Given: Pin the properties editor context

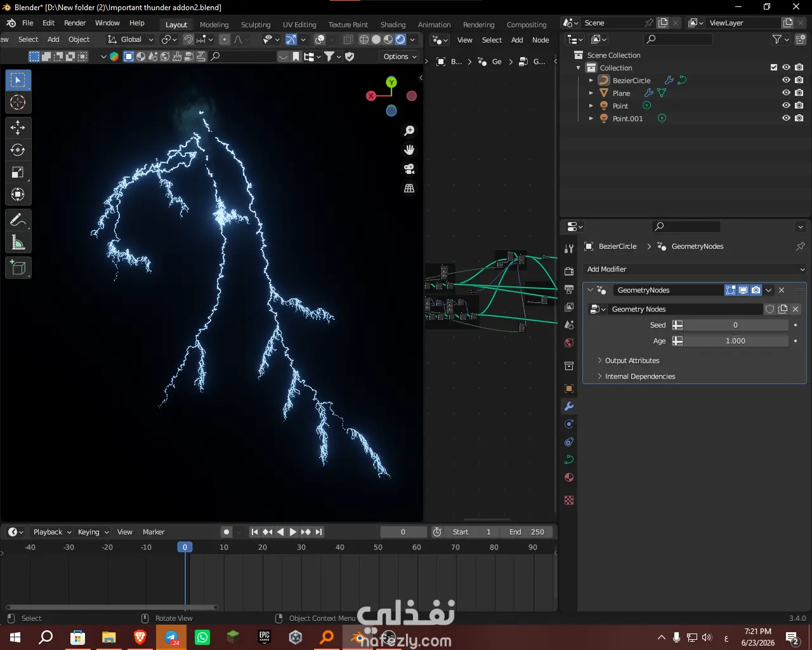Looking at the screenshot, I should point(801,246).
